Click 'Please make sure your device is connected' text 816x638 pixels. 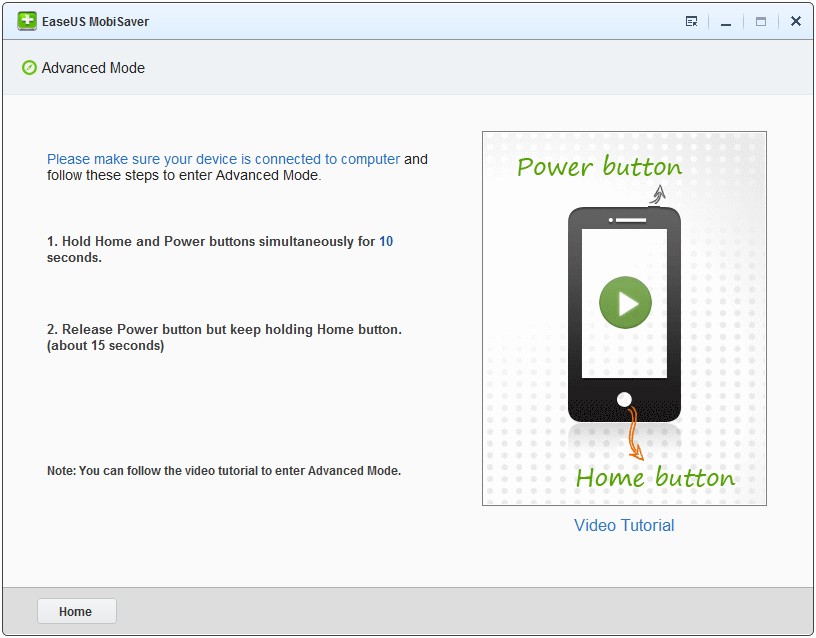pos(223,159)
